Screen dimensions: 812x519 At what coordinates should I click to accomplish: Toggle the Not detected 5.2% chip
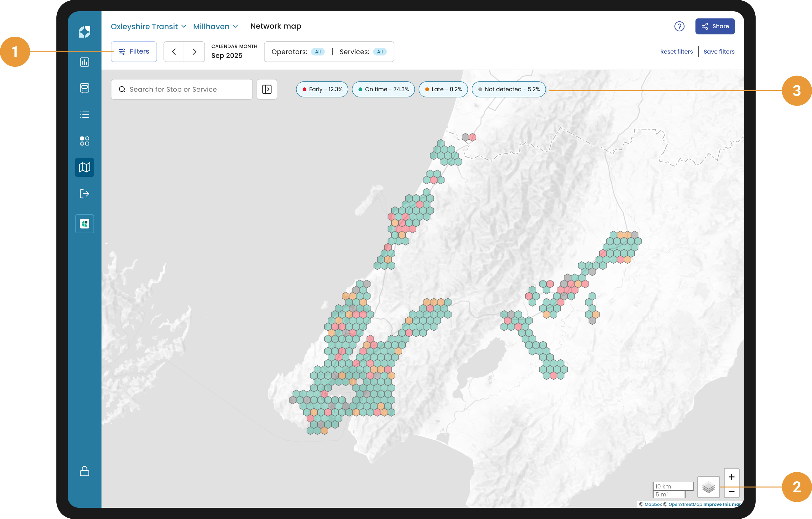508,89
